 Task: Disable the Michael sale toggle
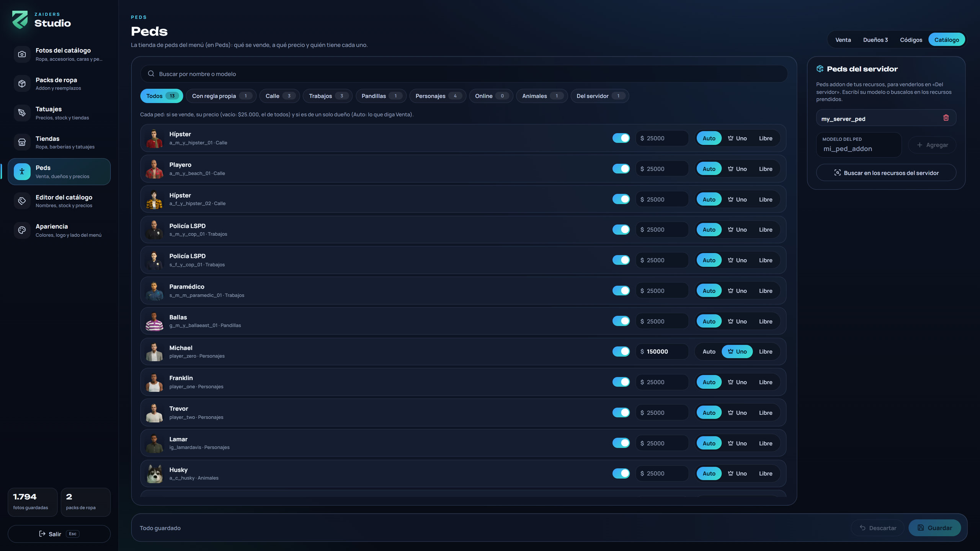pyautogui.click(x=621, y=352)
